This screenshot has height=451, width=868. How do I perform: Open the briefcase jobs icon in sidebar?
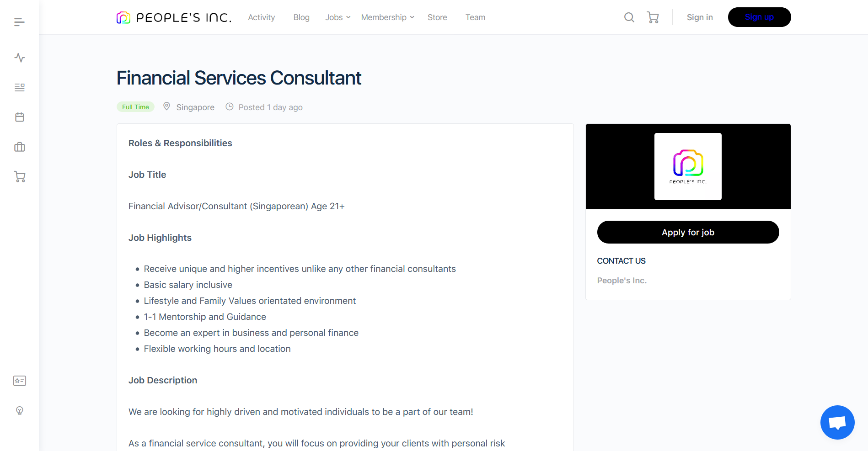coord(19,147)
